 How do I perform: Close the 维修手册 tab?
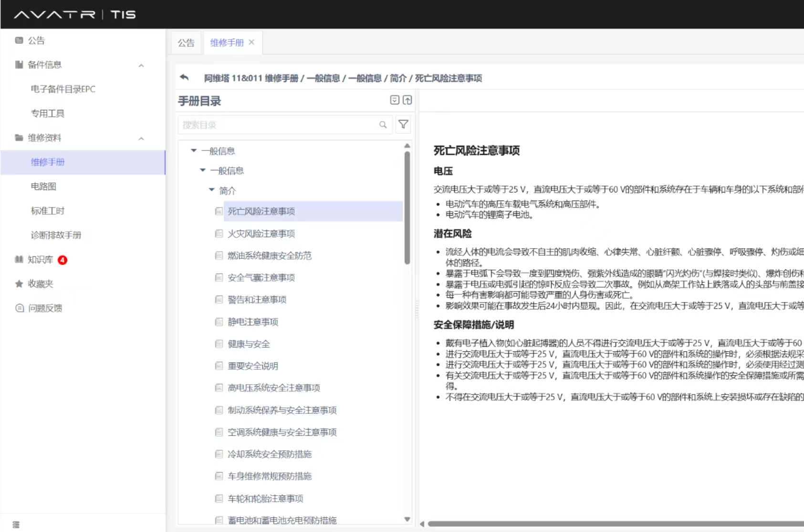pos(251,42)
